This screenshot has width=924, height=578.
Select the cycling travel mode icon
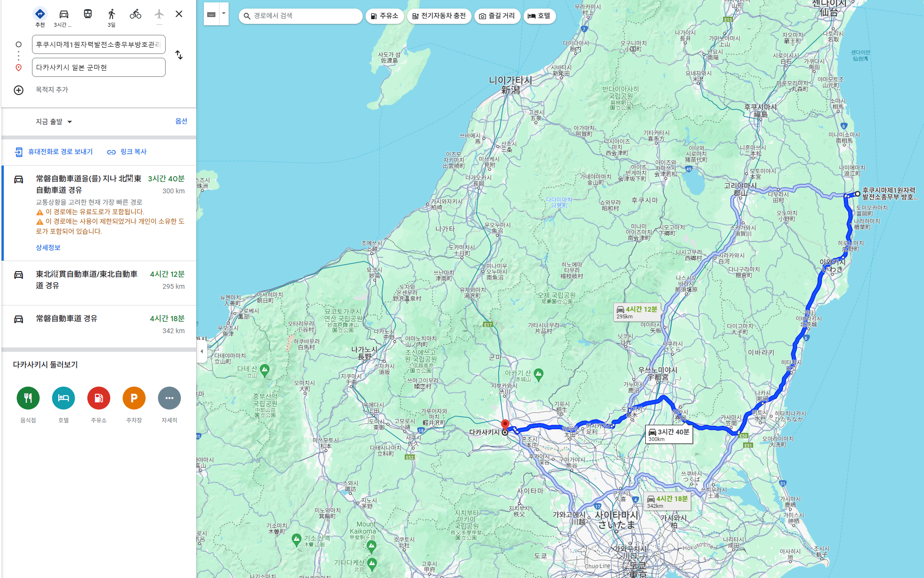(x=135, y=14)
